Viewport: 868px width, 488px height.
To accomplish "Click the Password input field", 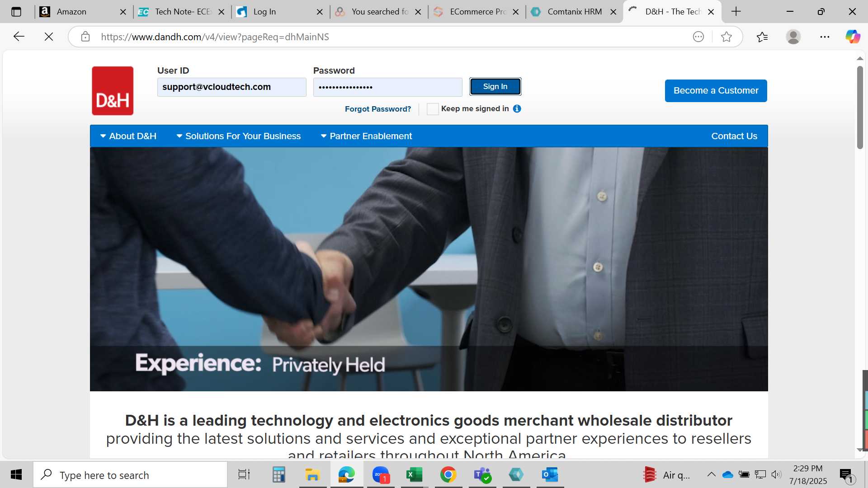I will coord(387,87).
